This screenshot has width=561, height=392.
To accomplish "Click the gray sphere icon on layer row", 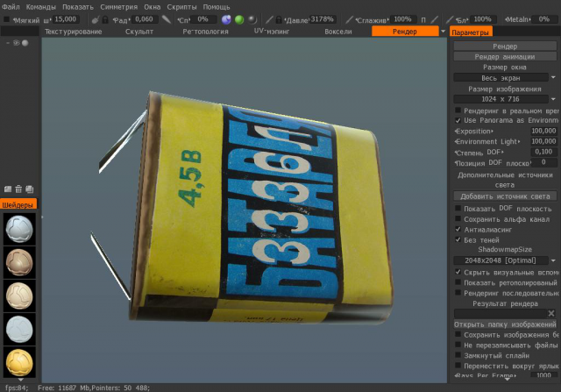I will click(x=25, y=43).
